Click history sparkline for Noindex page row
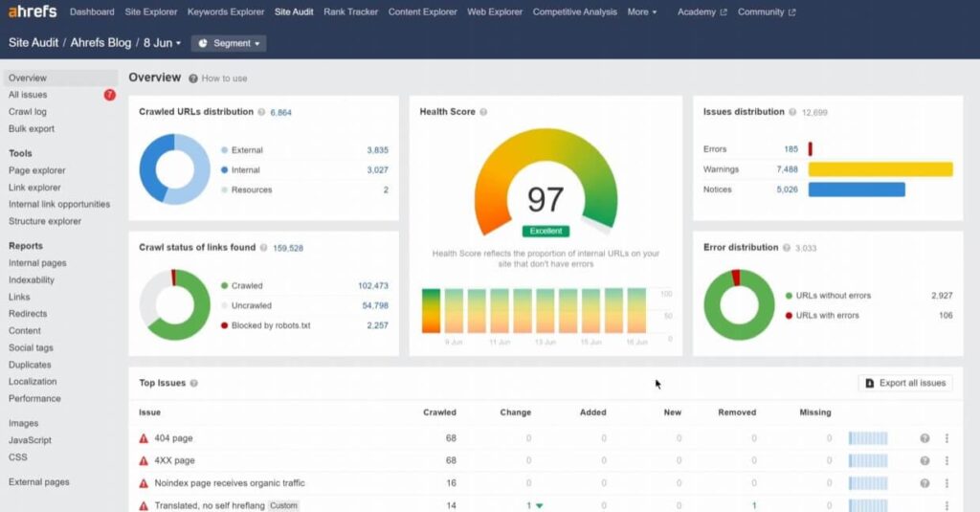Screen dimensions: 980x512 868,483
